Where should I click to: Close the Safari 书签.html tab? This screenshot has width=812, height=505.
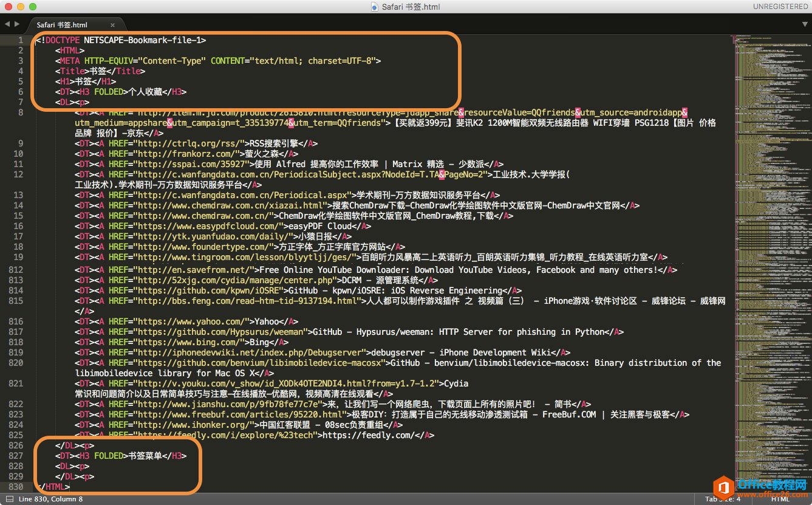[x=112, y=25]
